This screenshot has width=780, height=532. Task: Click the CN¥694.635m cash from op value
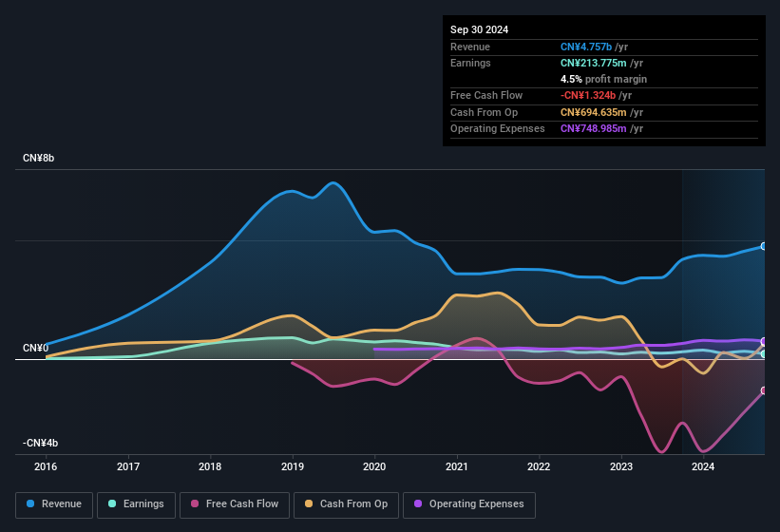(x=594, y=112)
